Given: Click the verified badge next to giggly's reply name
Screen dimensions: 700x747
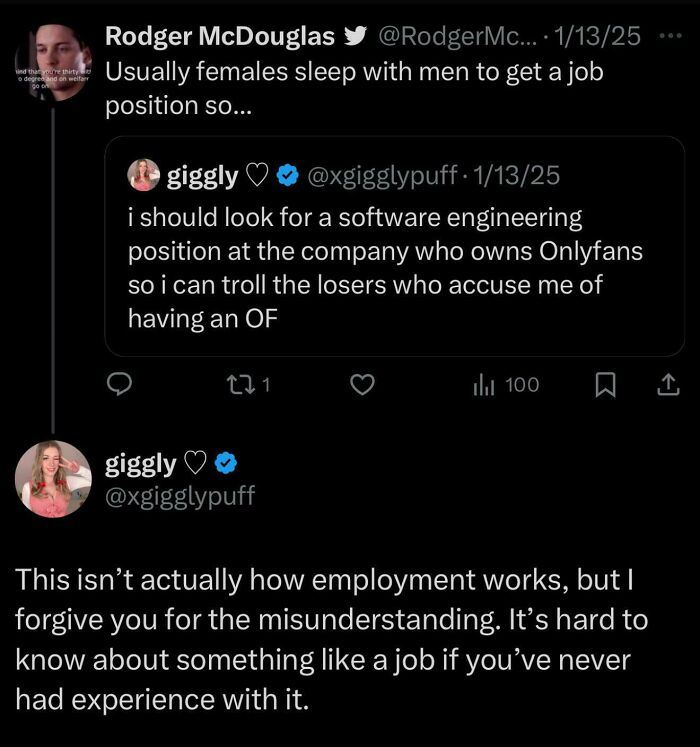Looking at the screenshot, I should click(x=226, y=464).
